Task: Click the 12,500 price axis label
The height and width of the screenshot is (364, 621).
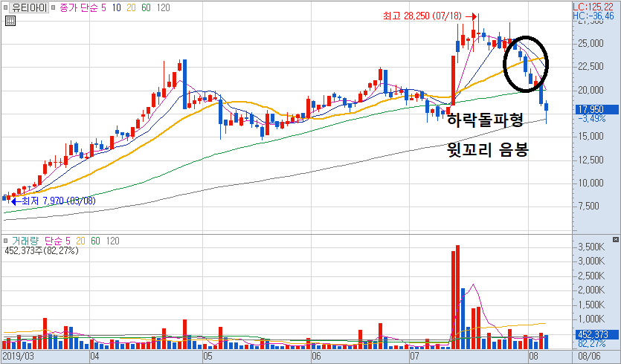Action: pyautogui.click(x=591, y=160)
